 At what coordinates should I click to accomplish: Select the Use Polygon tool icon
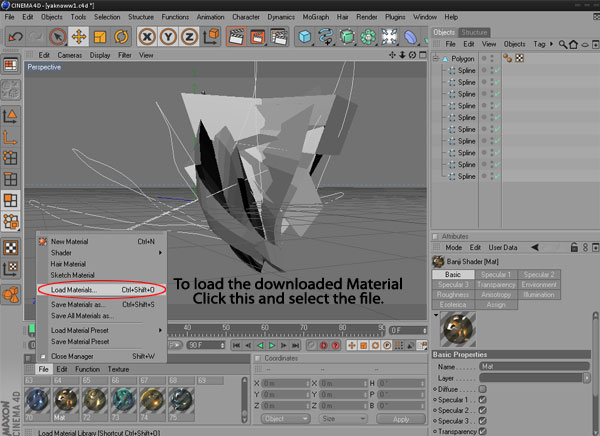[10, 200]
